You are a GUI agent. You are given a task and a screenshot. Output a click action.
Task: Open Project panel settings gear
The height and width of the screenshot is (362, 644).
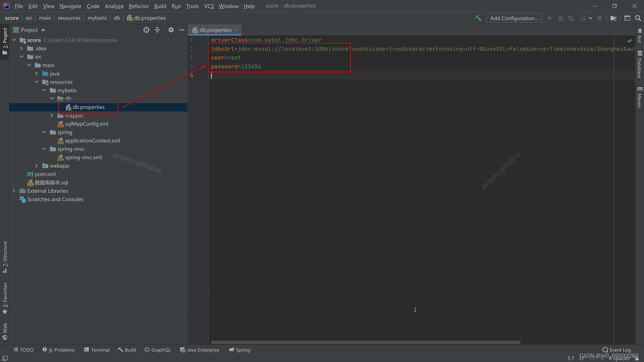(171, 30)
